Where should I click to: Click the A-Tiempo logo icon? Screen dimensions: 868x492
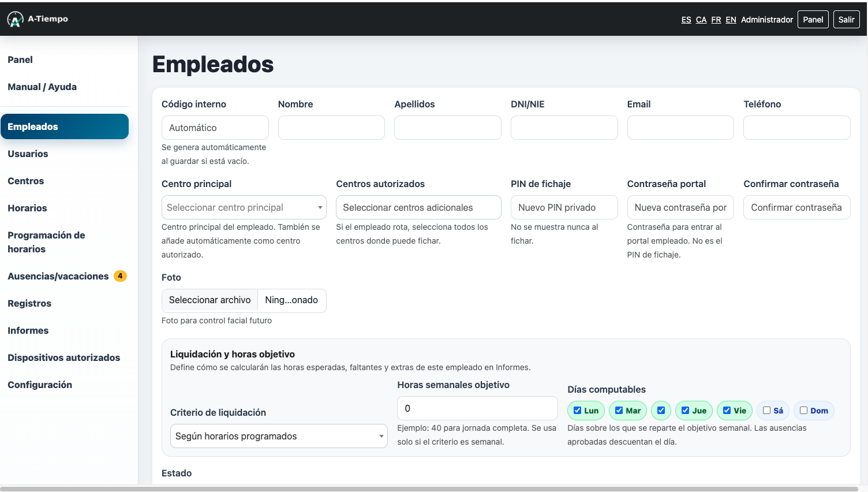point(16,20)
